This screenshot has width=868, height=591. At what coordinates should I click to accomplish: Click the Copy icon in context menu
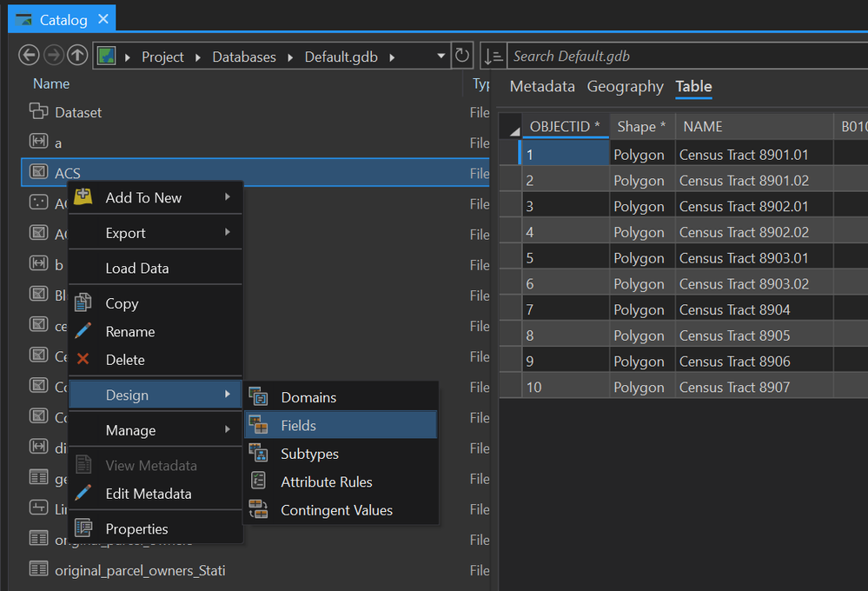click(83, 303)
